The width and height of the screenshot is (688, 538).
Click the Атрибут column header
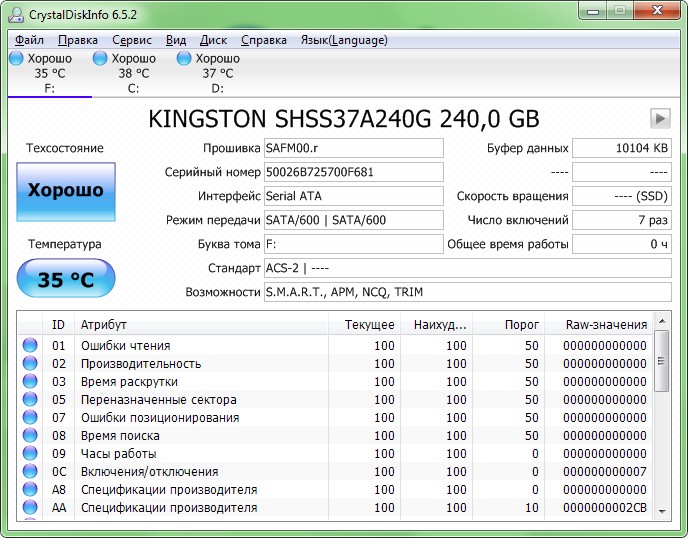tap(201, 324)
